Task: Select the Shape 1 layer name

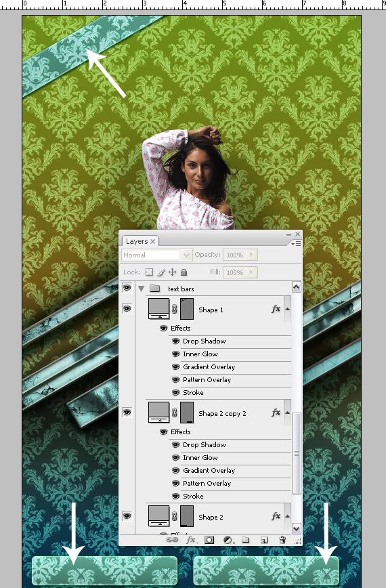Action: point(211,310)
